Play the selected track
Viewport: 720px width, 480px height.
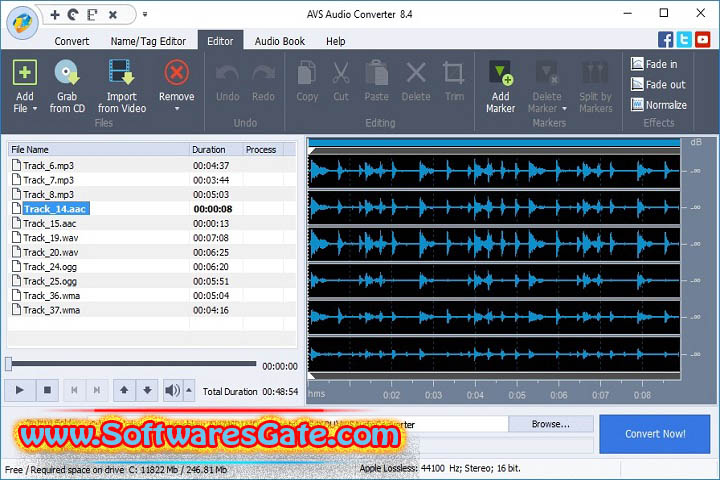click(19, 390)
